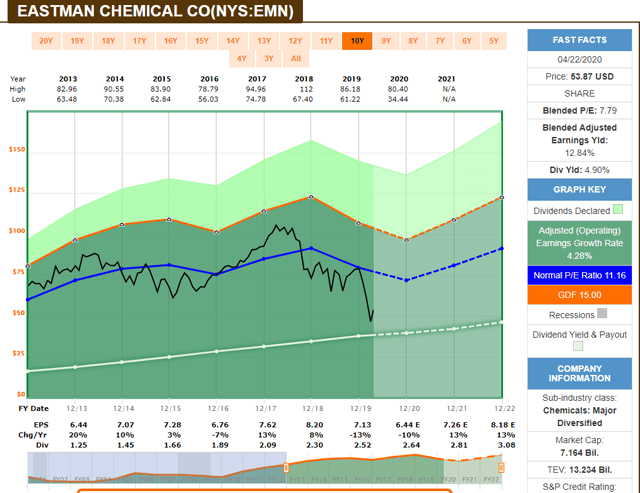
Task: Toggle the Recessions gray swatch
Action: pyautogui.click(x=602, y=312)
